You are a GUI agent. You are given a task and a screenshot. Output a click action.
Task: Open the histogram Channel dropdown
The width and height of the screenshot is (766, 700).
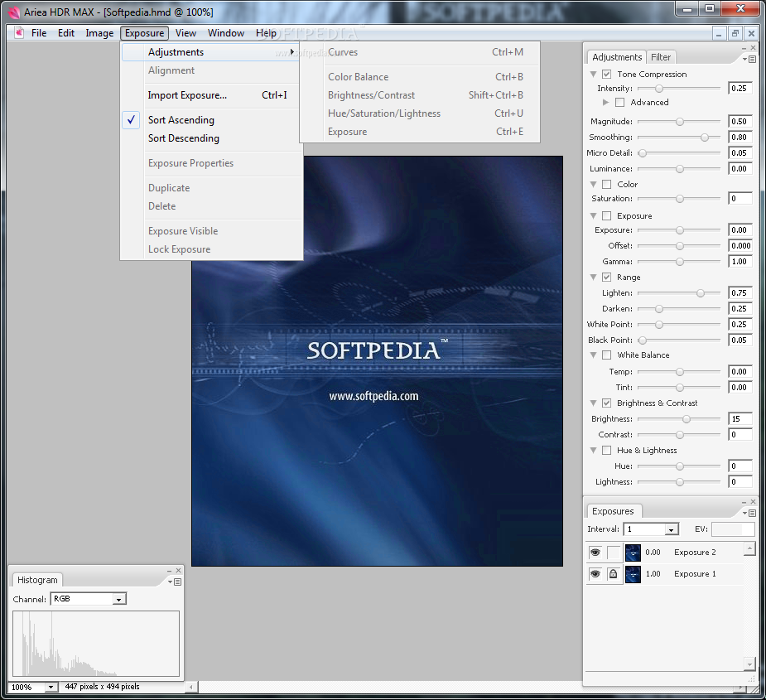(119, 599)
